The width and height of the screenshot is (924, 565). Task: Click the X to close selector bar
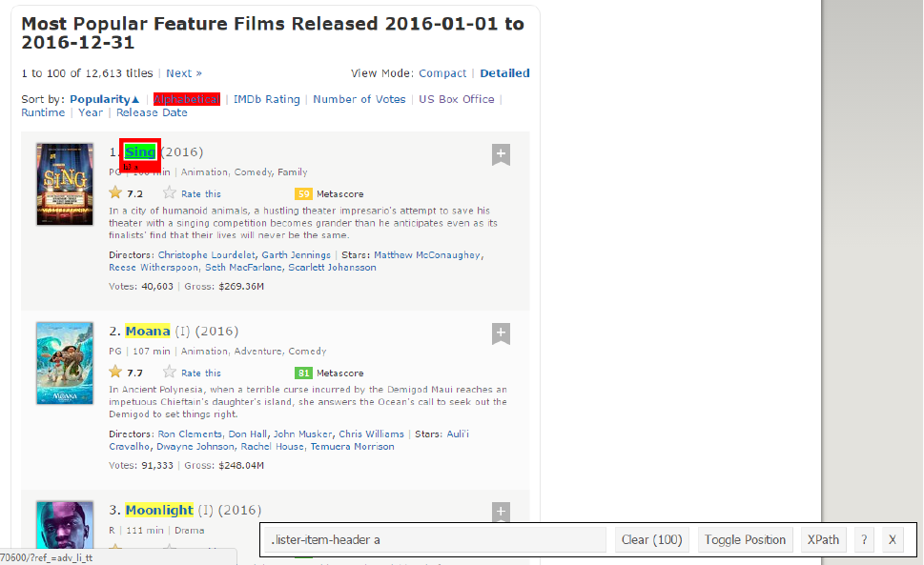[893, 540]
